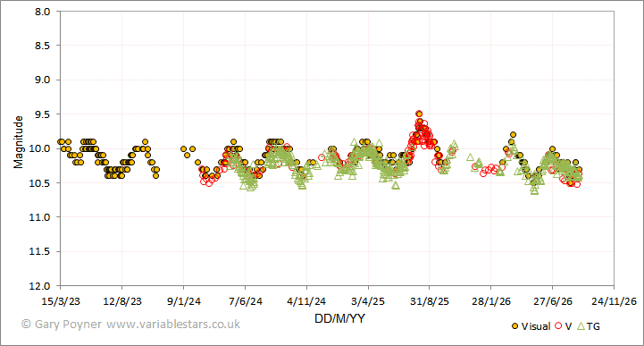The height and width of the screenshot is (346, 644).
Task: Select the 8.0 magnitude axis label
Action: tap(42, 12)
